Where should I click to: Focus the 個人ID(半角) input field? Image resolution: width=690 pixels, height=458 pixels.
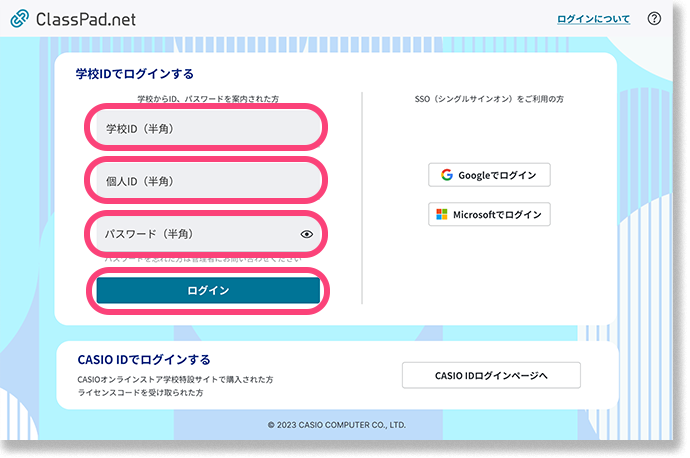pyautogui.click(x=208, y=181)
